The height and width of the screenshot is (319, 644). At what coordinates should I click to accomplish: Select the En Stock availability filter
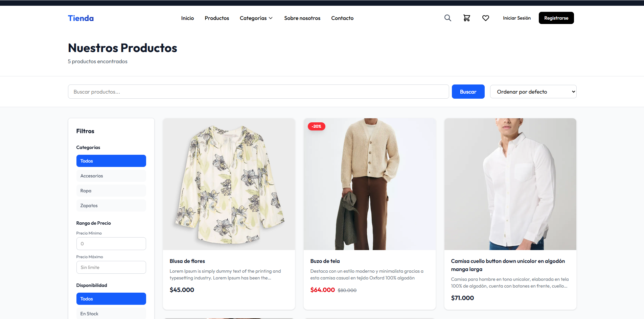(x=111, y=314)
